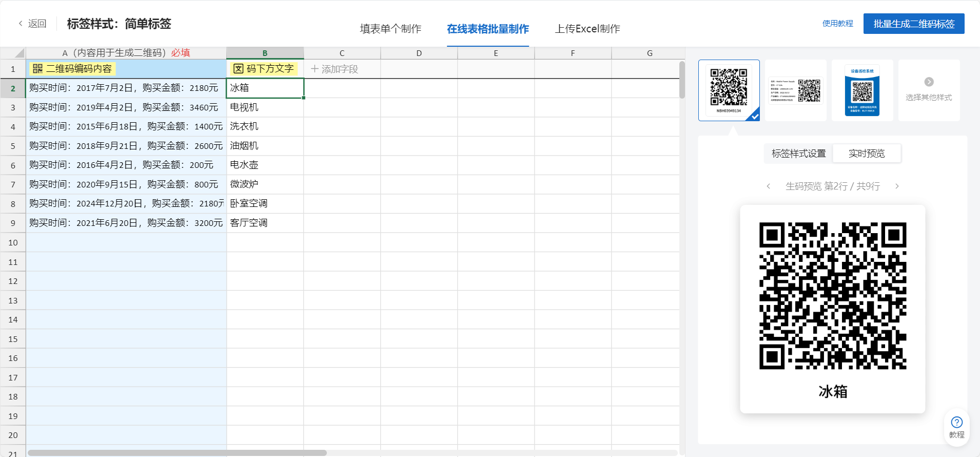Viewport: 980px width, 457px height.
Task: Select column B header
Action: (265, 53)
